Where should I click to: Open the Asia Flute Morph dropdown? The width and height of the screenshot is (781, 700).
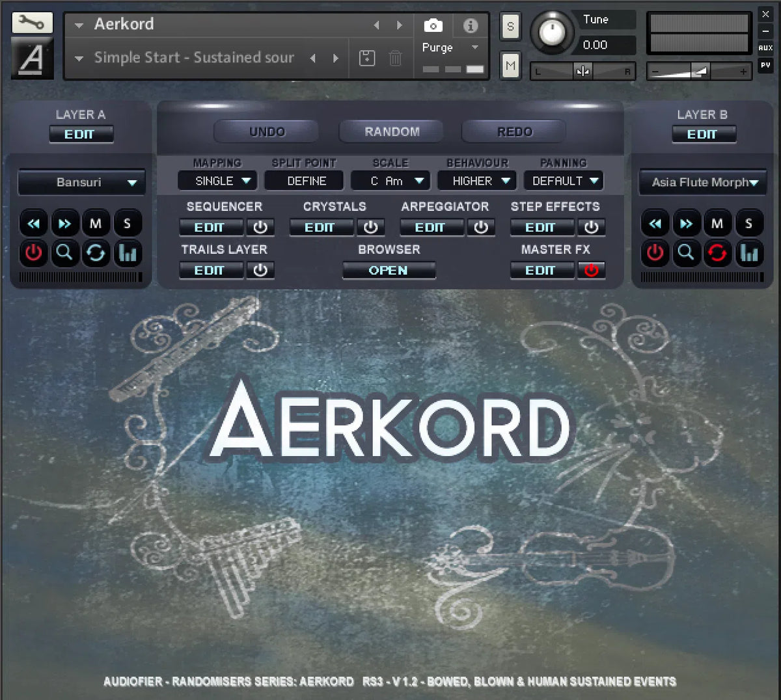pyautogui.click(x=702, y=183)
